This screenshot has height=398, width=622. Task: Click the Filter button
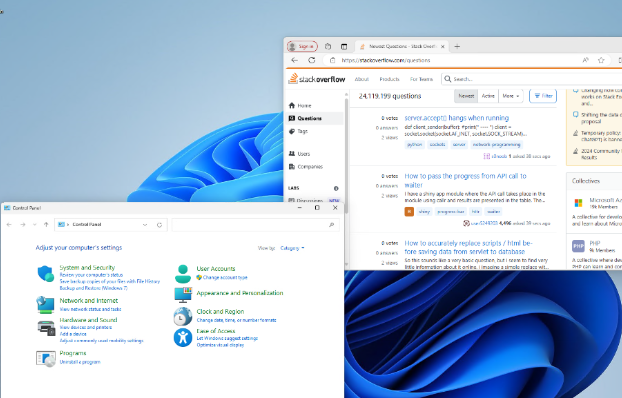[x=543, y=96]
